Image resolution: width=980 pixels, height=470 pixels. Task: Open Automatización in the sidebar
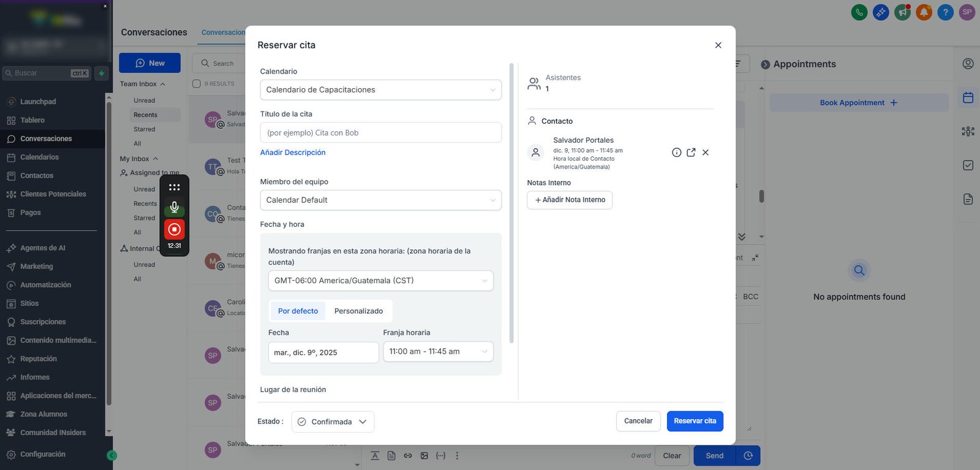[x=45, y=285]
